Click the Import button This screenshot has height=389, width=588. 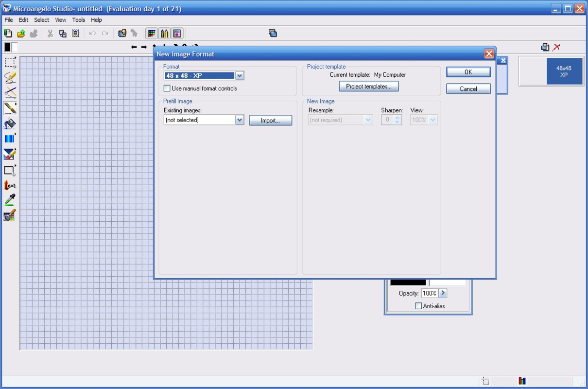[x=270, y=120]
